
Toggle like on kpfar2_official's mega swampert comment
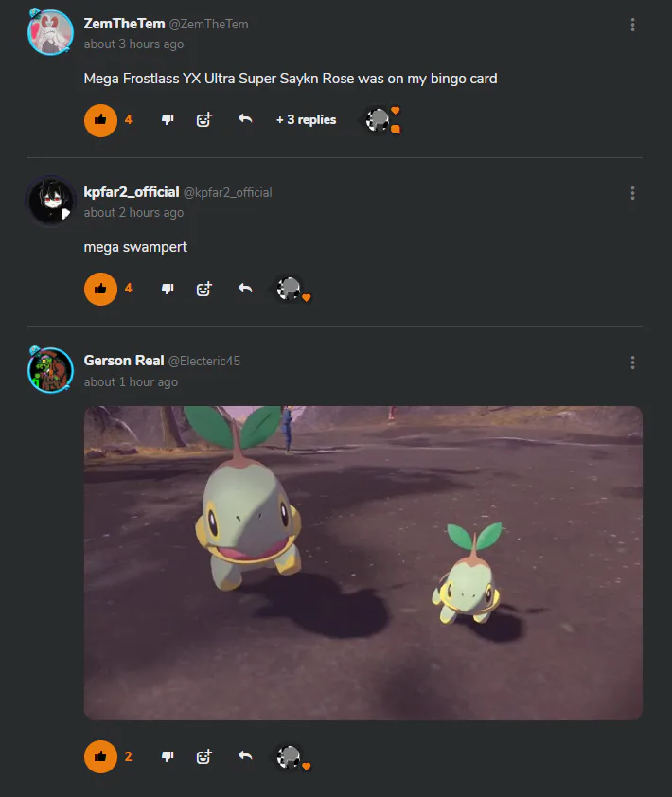click(100, 290)
